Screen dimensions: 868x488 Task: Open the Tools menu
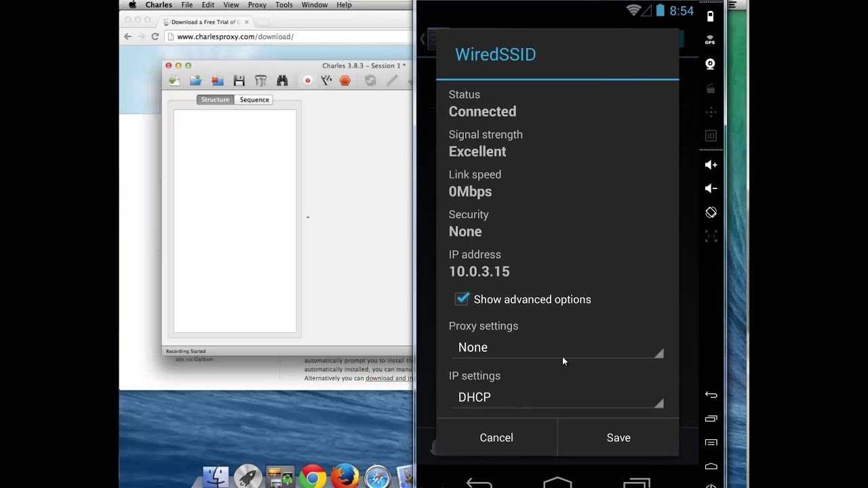[284, 5]
